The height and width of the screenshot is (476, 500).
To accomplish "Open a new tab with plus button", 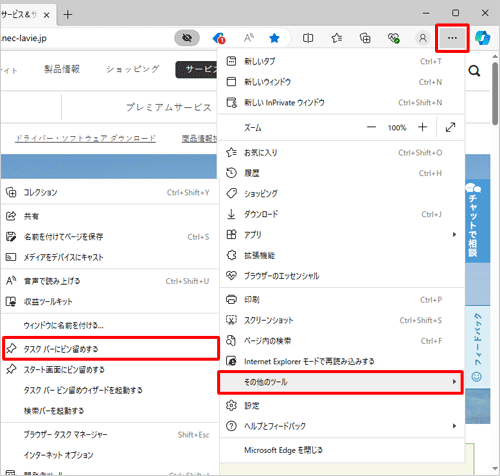I will point(68,15).
